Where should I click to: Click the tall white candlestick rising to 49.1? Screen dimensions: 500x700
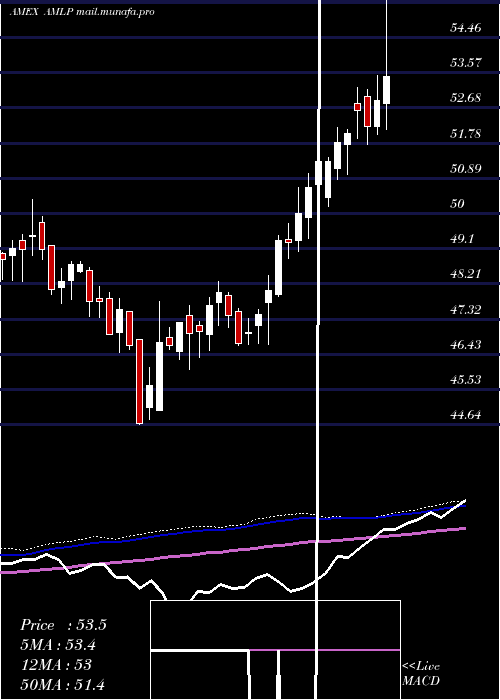[279, 268]
